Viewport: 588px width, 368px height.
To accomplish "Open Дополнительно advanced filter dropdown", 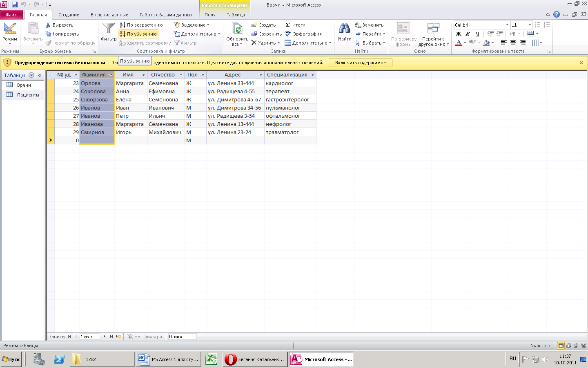I will pos(197,34).
